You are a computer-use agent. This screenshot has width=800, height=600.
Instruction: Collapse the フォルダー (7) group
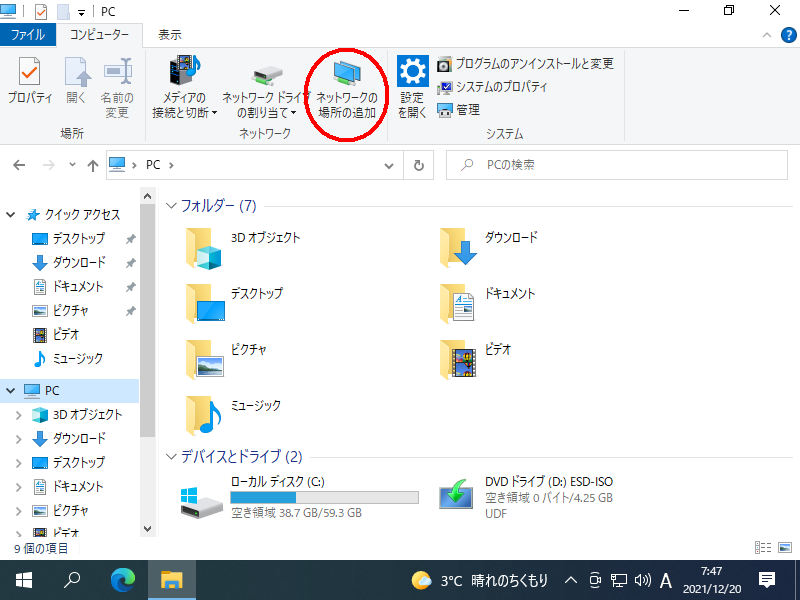pyautogui.click(x=170, y=206)
